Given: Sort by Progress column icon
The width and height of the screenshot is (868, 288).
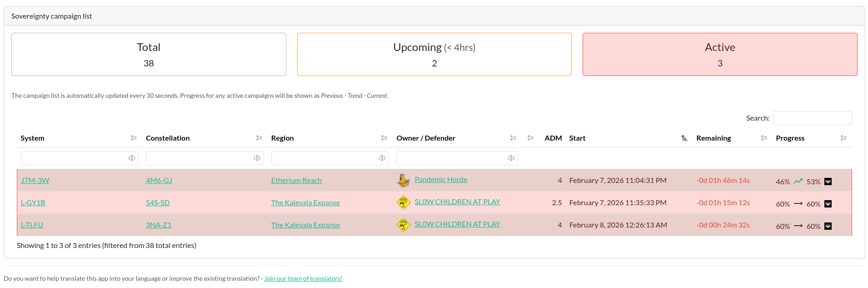Looking at the screenshot, I should [x=843, y=138].
